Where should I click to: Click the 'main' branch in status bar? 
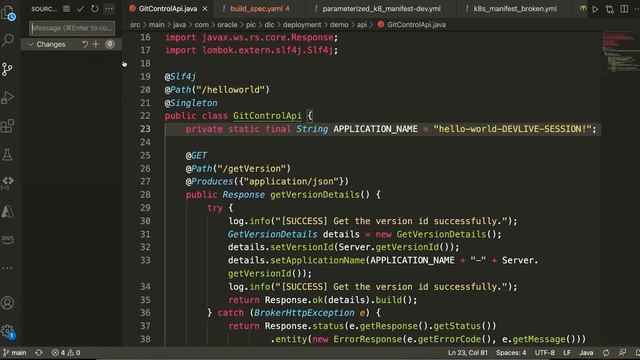15,353
